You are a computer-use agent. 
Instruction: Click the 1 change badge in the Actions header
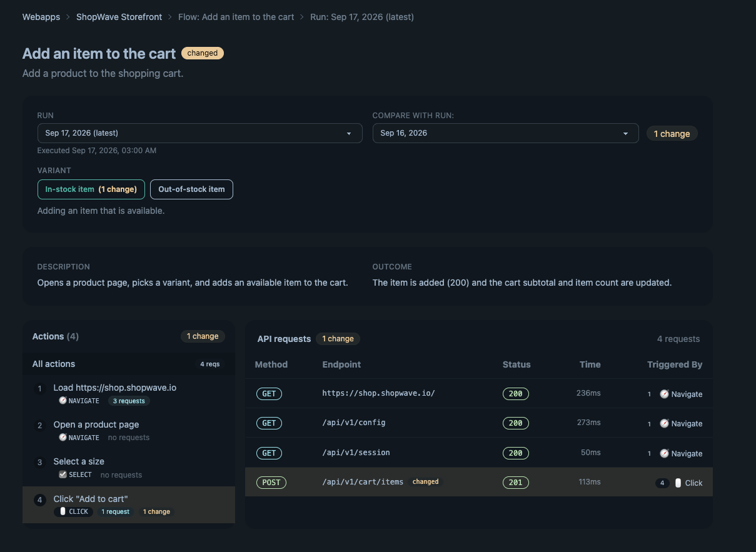(x=203, y=336)
